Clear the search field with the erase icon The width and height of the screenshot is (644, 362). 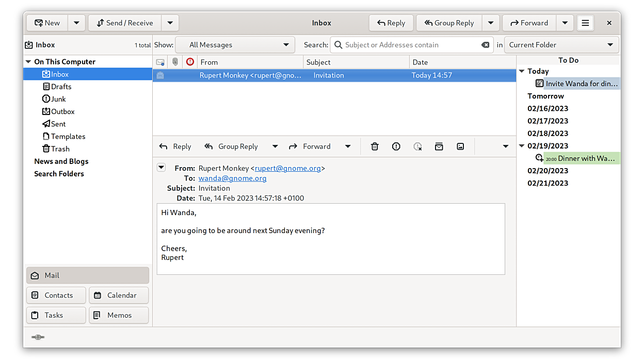[485, 45]
